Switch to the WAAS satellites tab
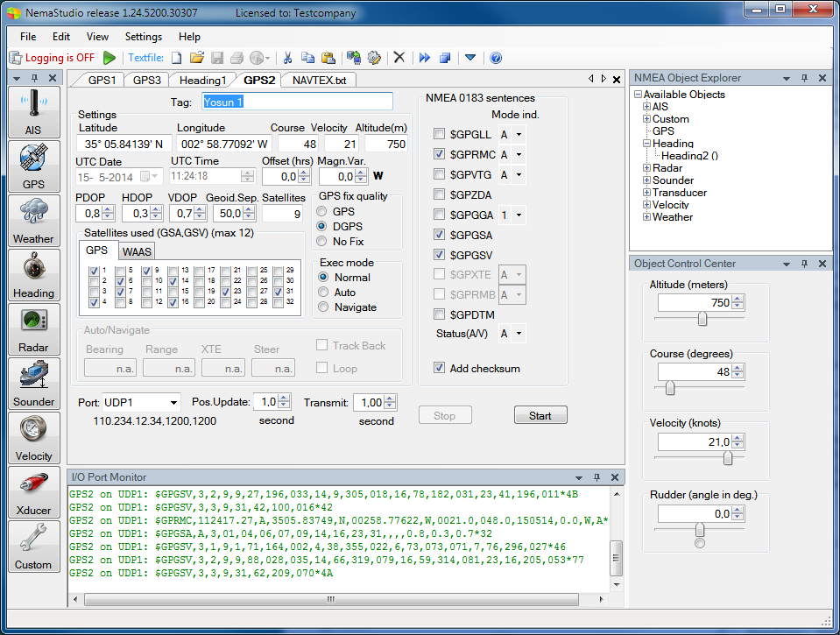Viewport: 840px width, 635px height. tap(137, 251)
